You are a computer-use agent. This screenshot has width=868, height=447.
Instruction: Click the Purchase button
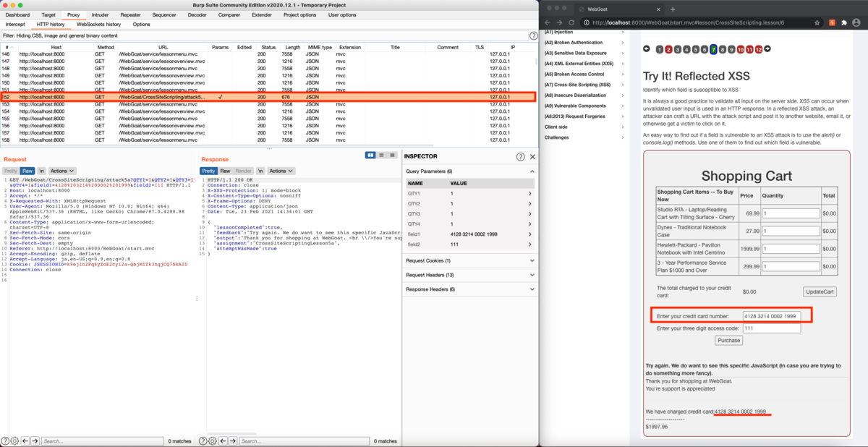tap(728, 340)
